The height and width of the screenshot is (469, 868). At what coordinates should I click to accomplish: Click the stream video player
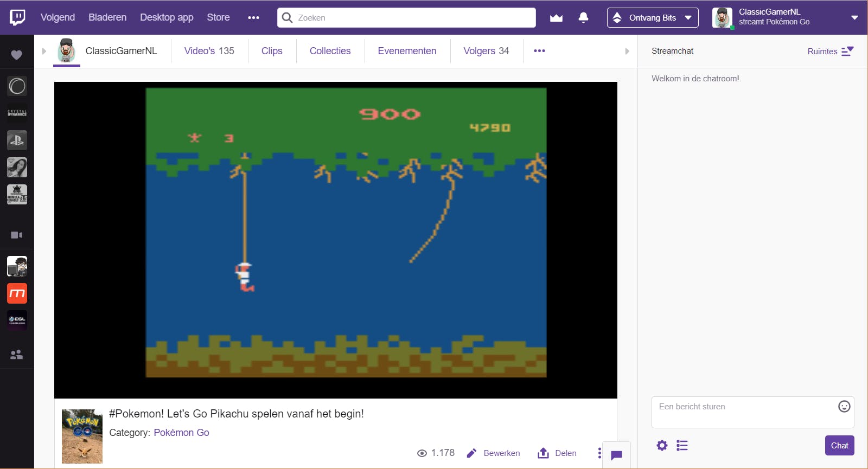(336, 240)
